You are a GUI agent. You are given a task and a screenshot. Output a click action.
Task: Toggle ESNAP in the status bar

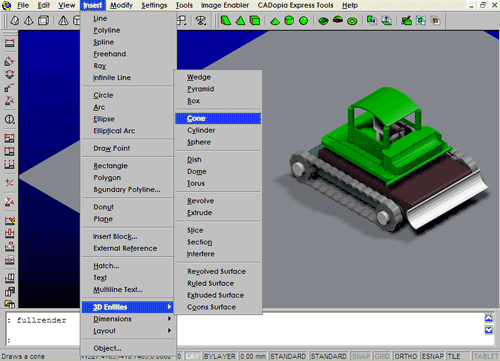pos(433,356)
